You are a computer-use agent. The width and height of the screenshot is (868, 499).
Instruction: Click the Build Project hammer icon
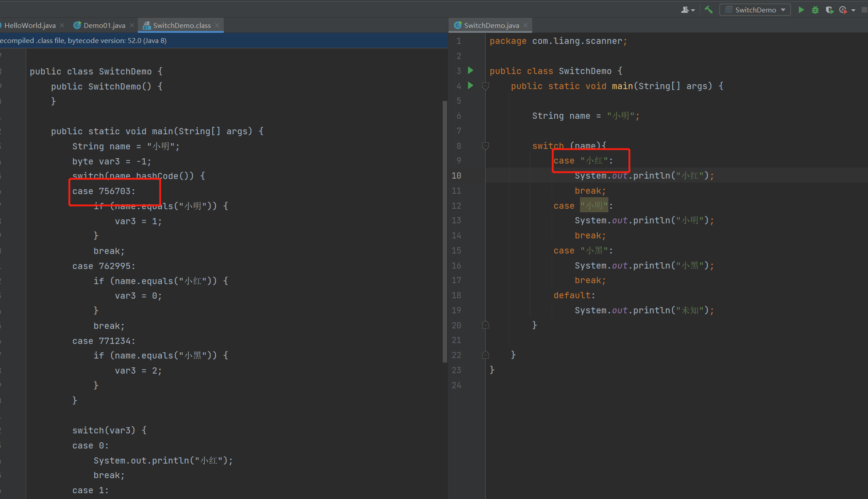point(708,9)
